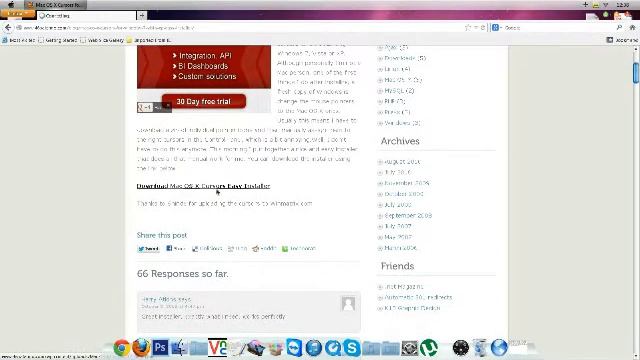
Task: Open the Bookmarks button at right
Action: (622, 40)
